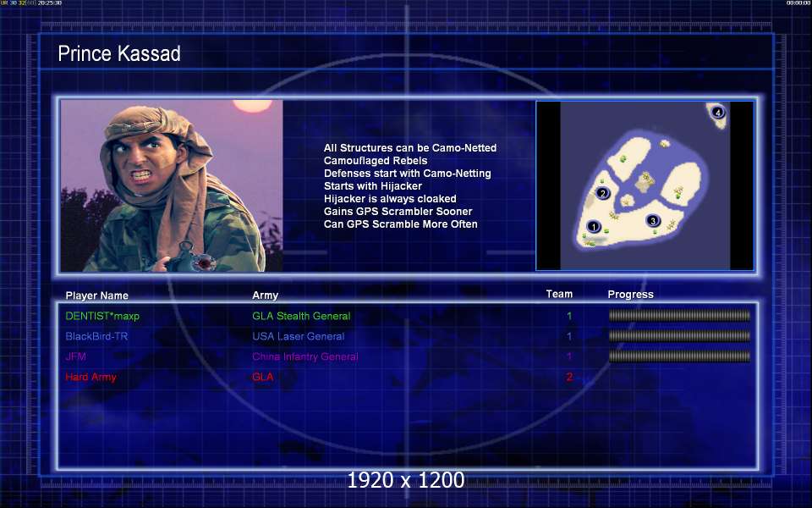Click the Progress column header

coord(630,295)
